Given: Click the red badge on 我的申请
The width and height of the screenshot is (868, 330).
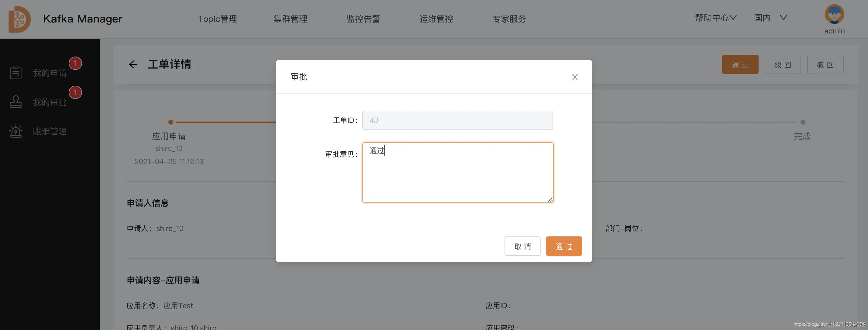Looking at the screenshot, I should tap(75, 63).
